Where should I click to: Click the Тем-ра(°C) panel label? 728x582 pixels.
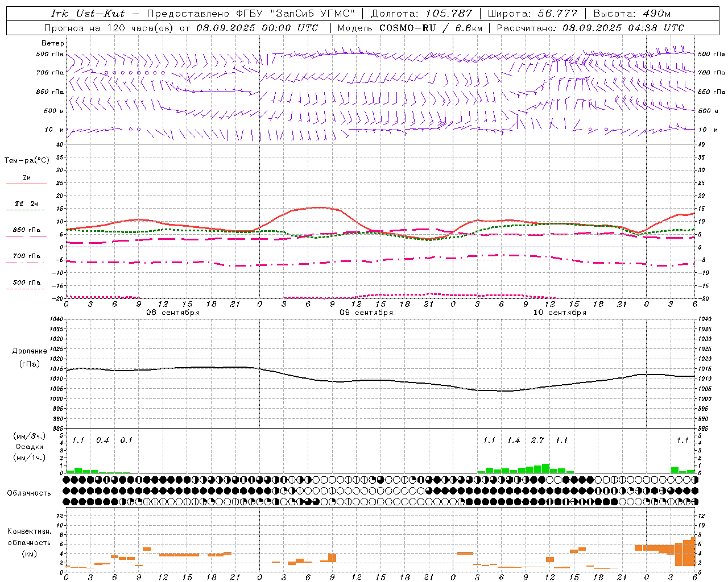coord(27,161)
